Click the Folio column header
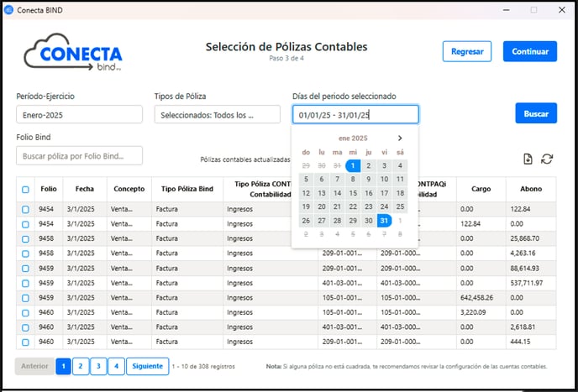The width and height of the screenshot is (578, 392). (49, 189)
